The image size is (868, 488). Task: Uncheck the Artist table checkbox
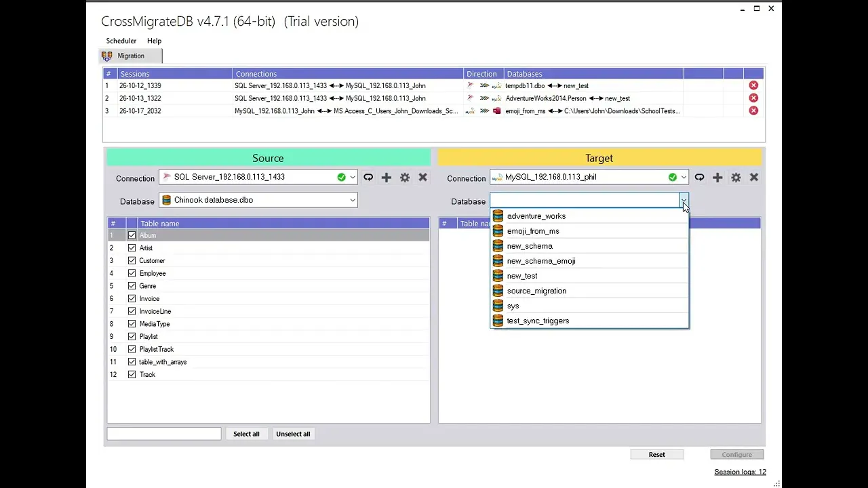pos(132,248)
